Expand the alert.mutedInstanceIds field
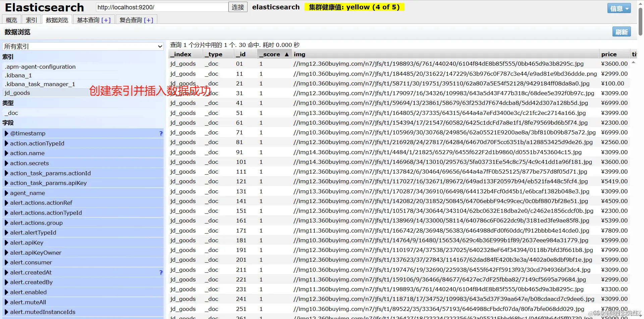The height and width of the screenshot is (319, 644). [x=6, y=312]
